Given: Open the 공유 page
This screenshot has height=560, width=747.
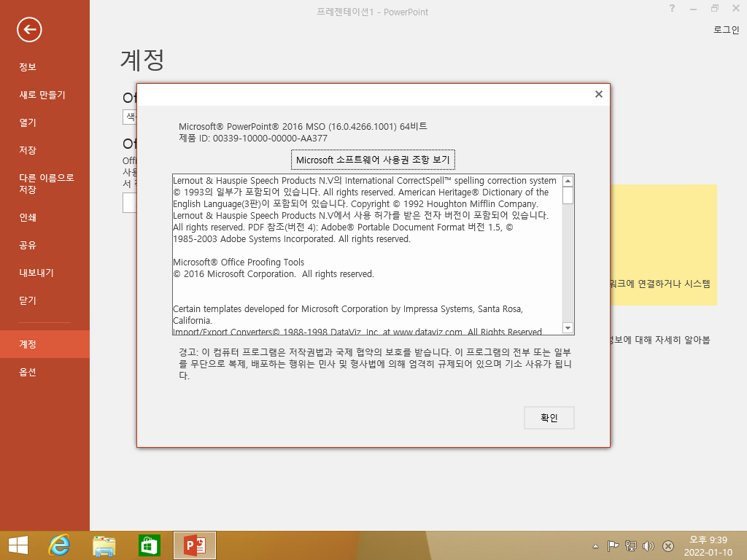Looking at the screenshot, I should (x=28, y=245).
